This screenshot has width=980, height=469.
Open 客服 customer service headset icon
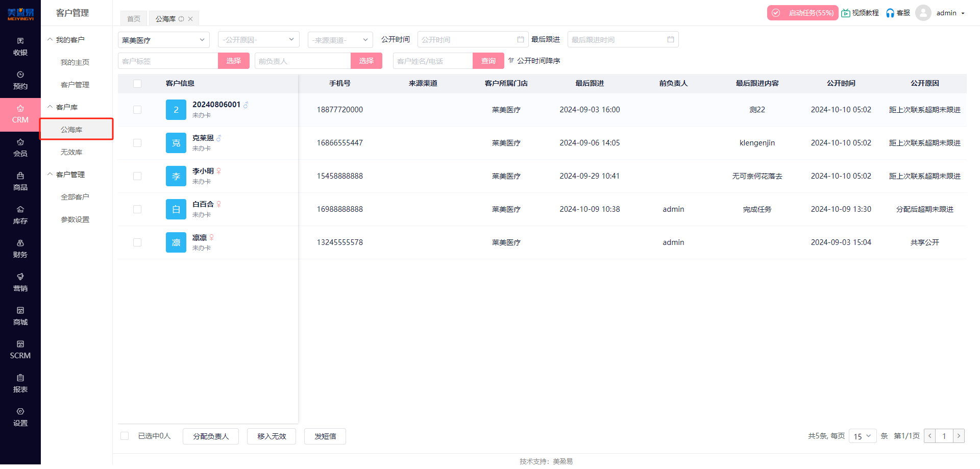[x=890, y=13]
